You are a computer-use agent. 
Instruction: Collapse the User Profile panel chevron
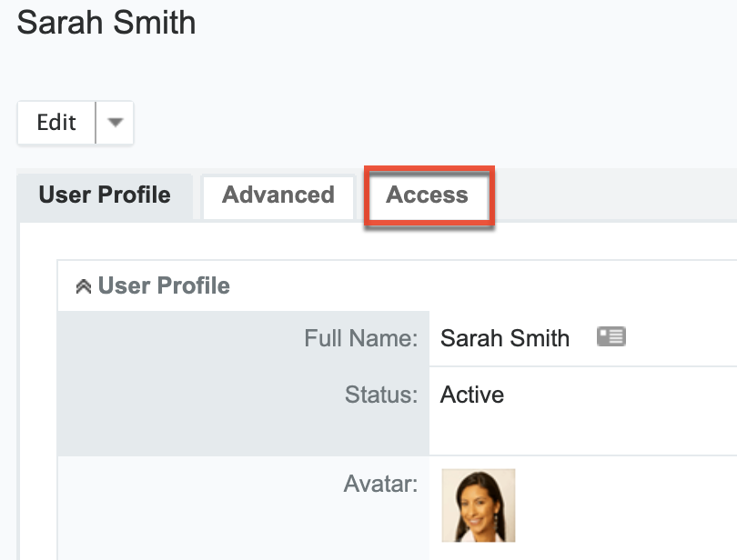click(83, 286)
